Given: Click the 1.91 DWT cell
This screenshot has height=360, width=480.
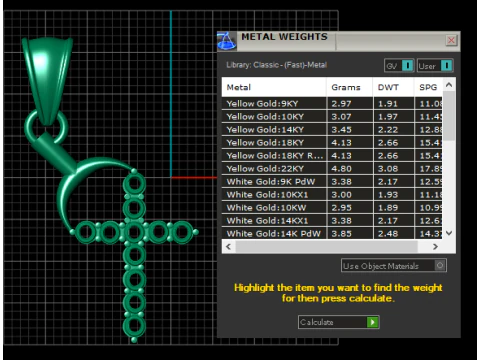Looking at the screenshot, I should pos(394,104).
